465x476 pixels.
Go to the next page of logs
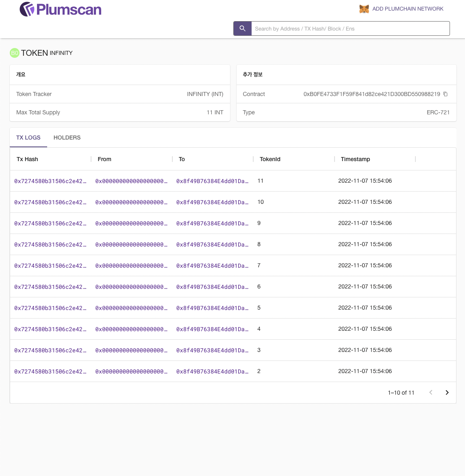click(x=447, y=393)
